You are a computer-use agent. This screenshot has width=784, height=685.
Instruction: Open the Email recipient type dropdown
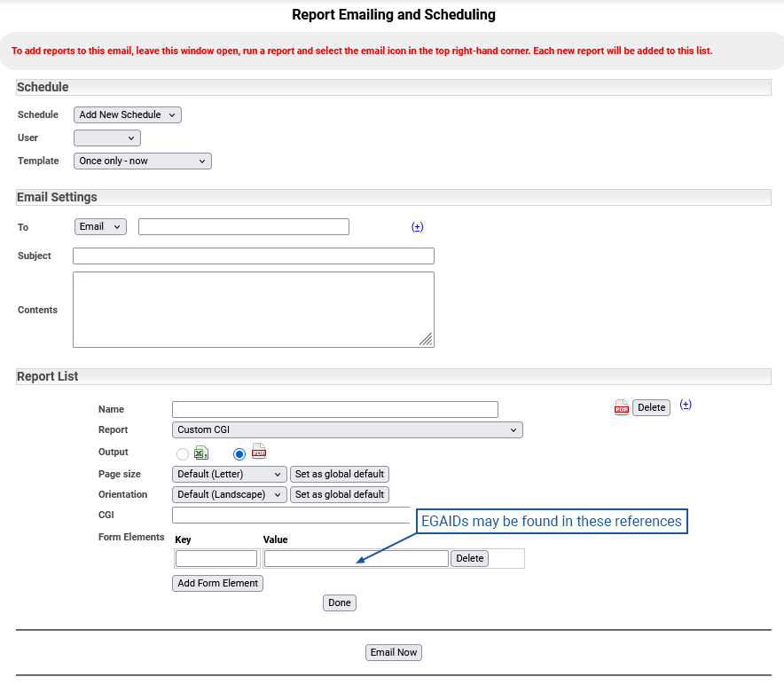pyautogui.click(x=100, y=226)
